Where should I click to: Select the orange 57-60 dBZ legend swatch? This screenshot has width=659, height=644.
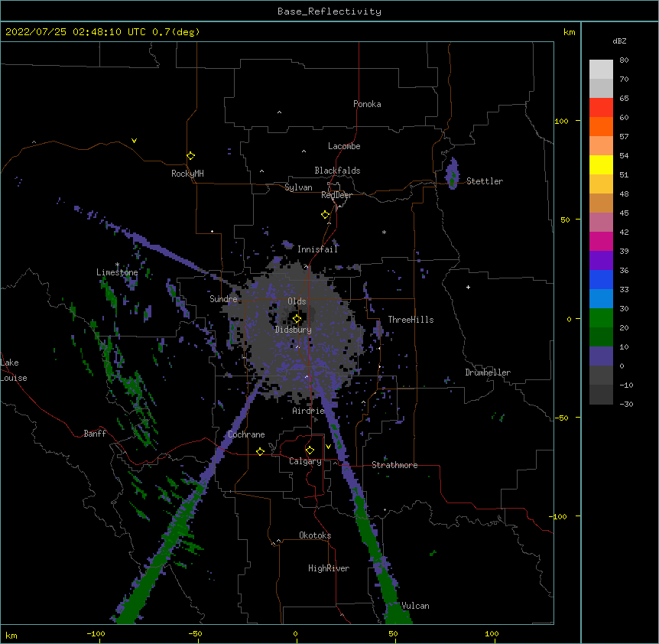pos(601,126)
